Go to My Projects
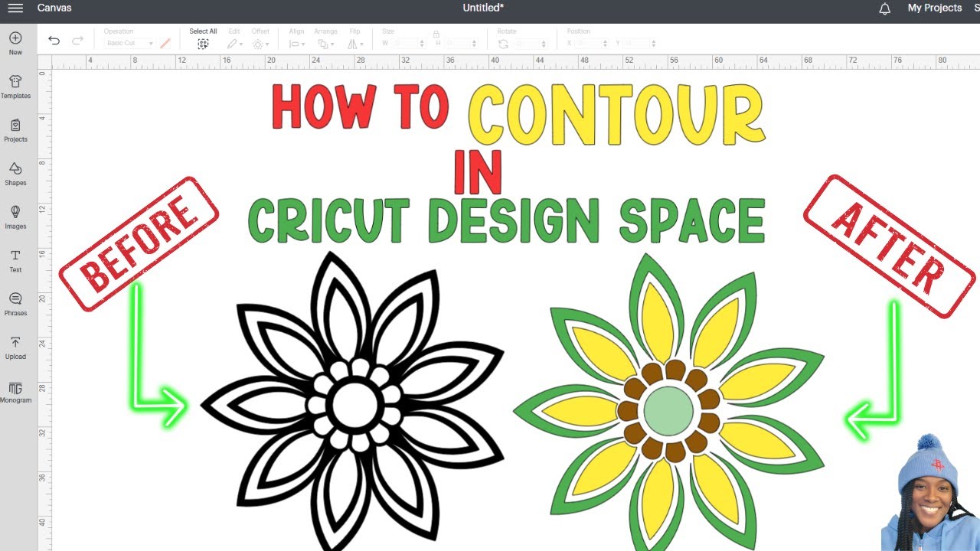This screenshot has width=980, height=551. (x=935, y=8)
